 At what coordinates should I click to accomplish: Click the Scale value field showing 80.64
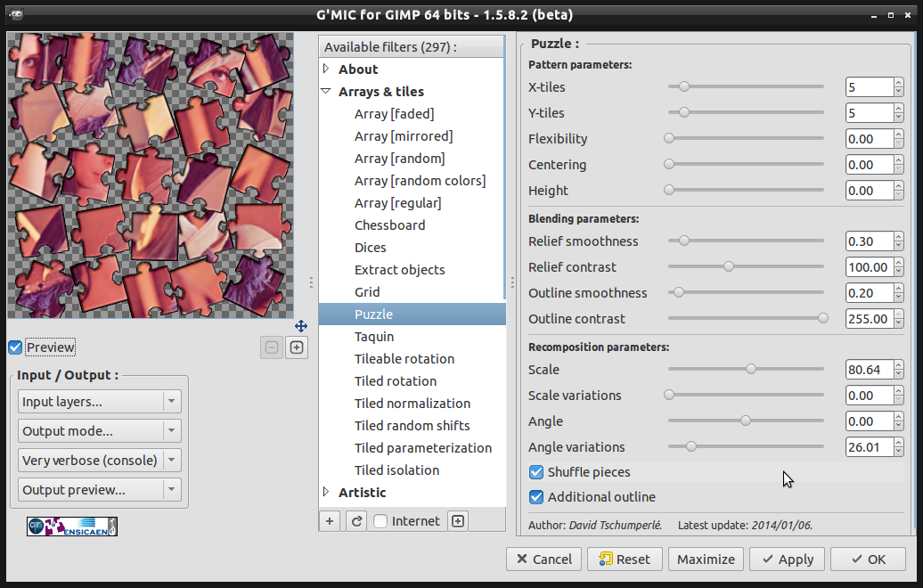coord(870,370)
